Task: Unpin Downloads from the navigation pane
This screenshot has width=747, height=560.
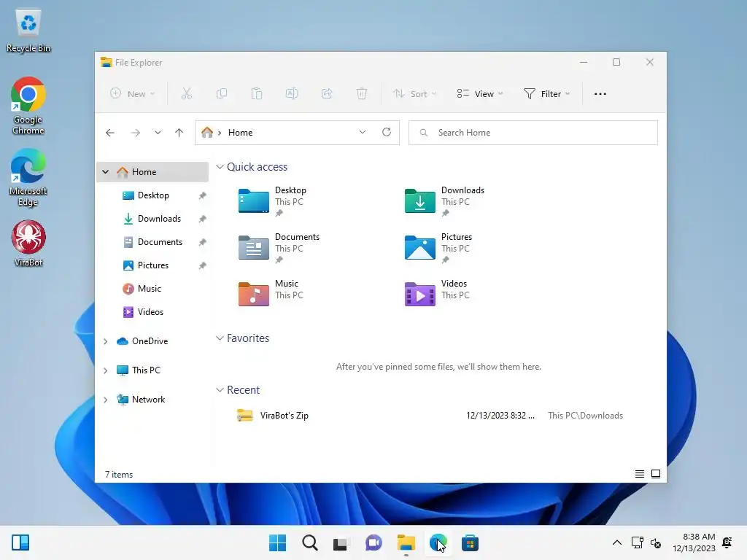Action: [203, 219]
